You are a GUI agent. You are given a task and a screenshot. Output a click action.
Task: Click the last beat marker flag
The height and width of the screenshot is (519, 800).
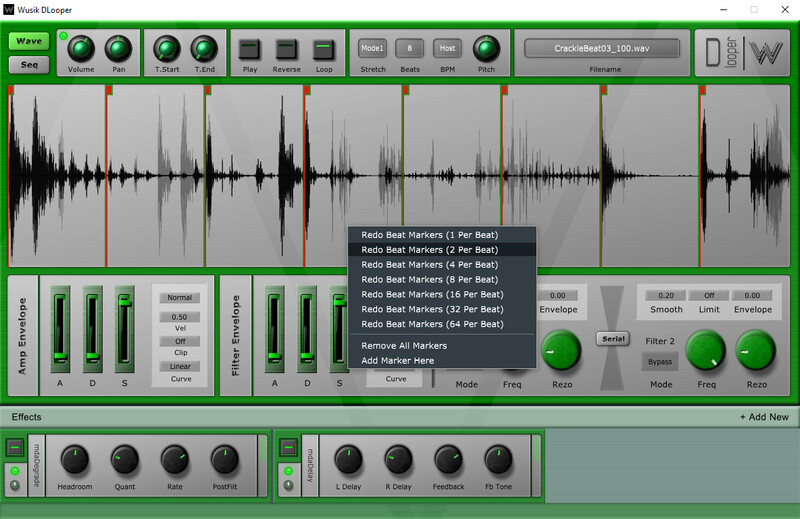pos(703,90)
